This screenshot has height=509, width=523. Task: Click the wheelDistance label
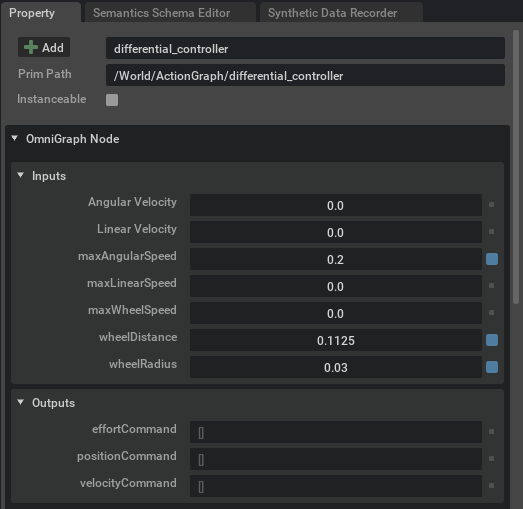coord(138,337)
